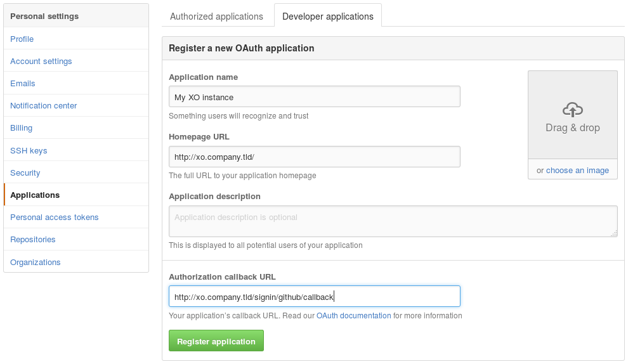Click 'The full URL to your application homepage' text
628x364 pixels.
tap(242, 176)
